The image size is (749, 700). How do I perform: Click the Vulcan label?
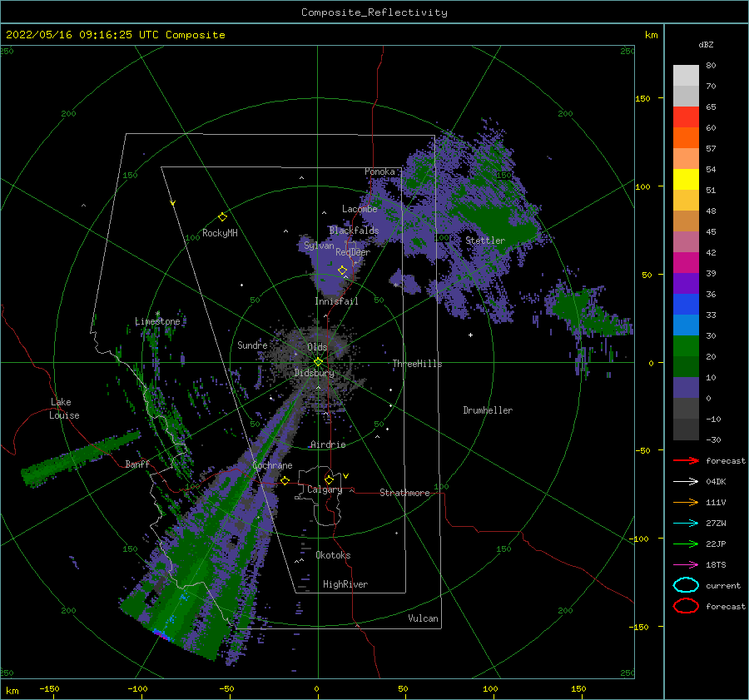click(x=424, y=618)
